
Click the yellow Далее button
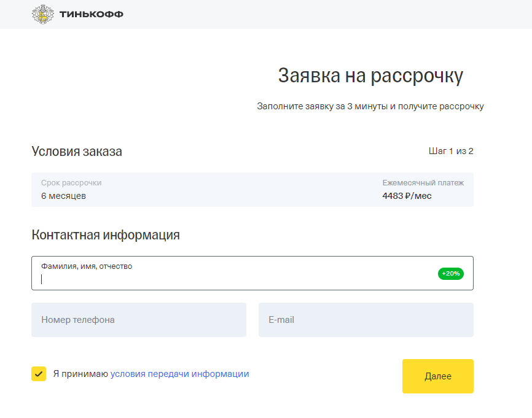(437, 376)
